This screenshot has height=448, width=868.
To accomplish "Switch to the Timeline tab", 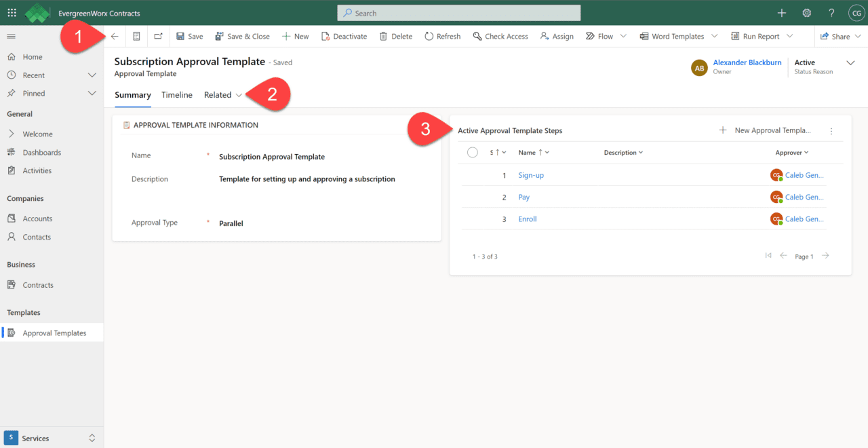I will tap(176, 95).
